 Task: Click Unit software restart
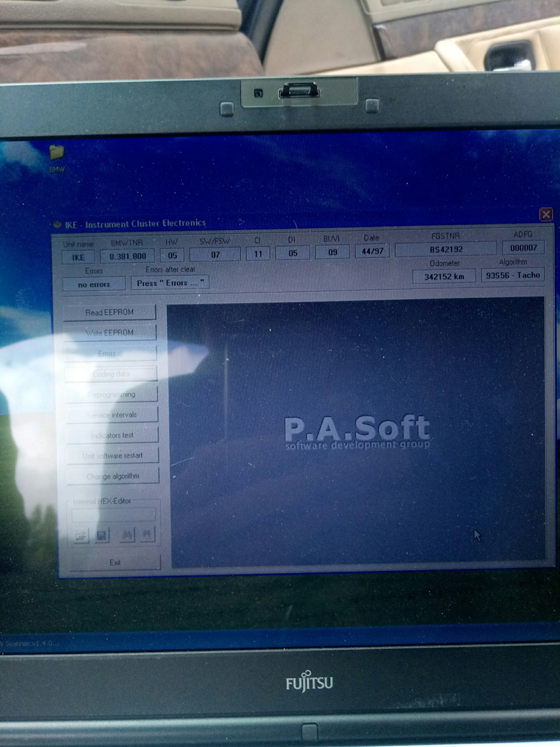(113, 456)
